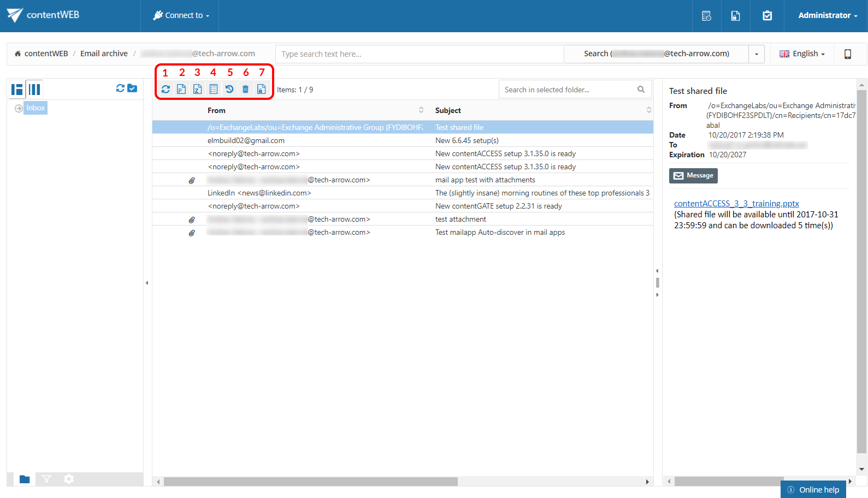Click the mailbox address in the breadcrumb

point(198,54)
